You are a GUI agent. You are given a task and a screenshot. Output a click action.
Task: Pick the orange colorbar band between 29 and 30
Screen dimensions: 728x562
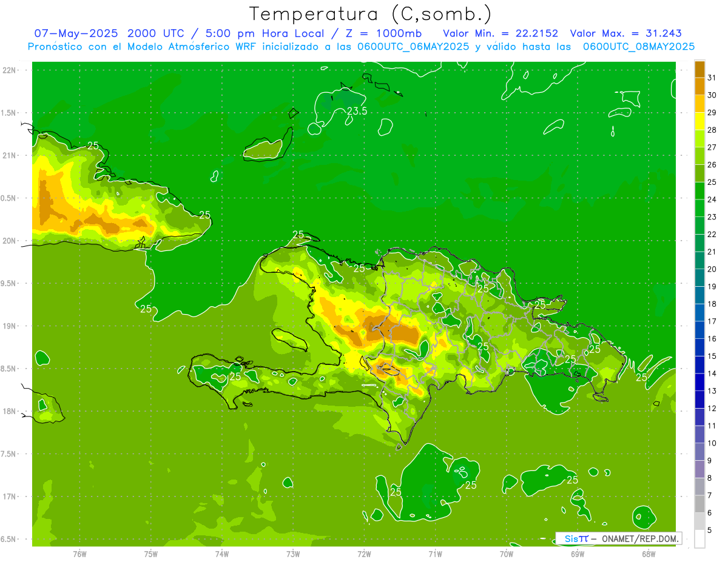click(699, 104)
